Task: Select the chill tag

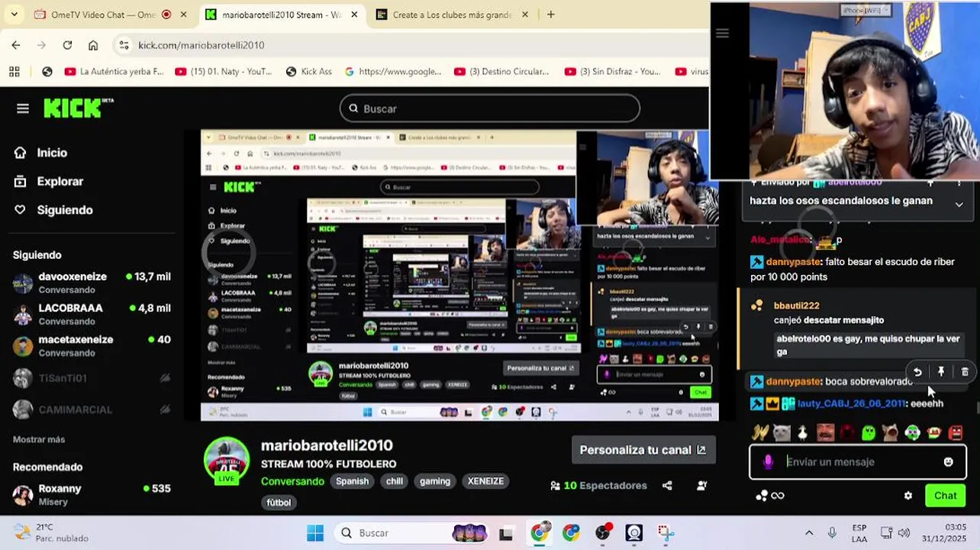Action: click(395, 481)
